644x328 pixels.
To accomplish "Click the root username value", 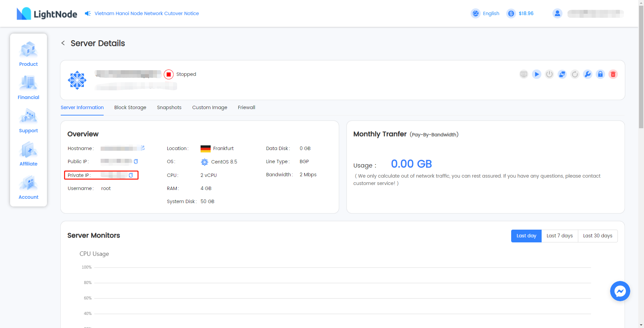I will (x=106, y=188).
